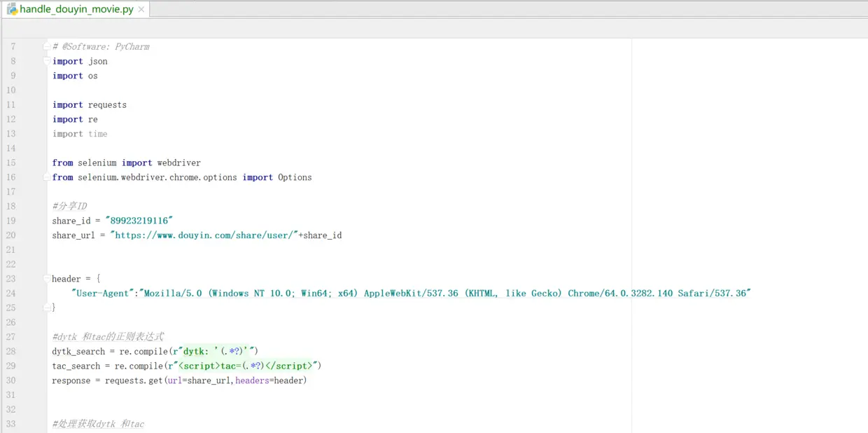Click the douyin share URL string
The image size is (868, 433).
pyautogui.click(x=204, y=235)
